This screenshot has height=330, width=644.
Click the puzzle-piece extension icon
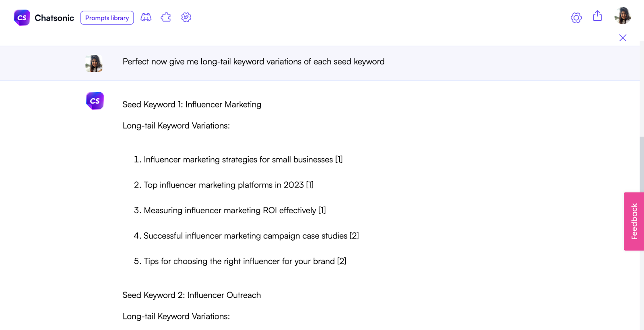166,17
